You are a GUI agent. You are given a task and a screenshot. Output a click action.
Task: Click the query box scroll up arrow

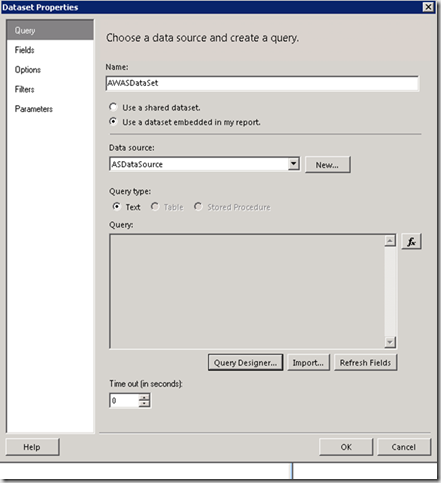(x=390, y=241)
